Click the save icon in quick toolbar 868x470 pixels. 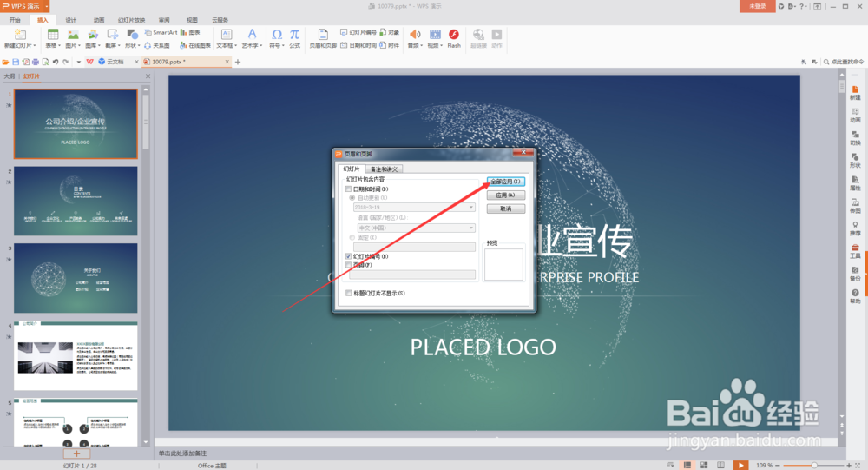(x=16, y=62)
